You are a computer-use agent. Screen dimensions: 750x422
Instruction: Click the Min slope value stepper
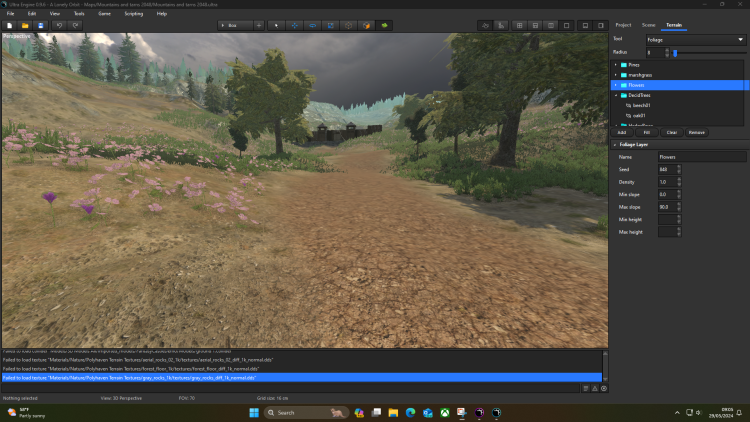pos(679,194)
